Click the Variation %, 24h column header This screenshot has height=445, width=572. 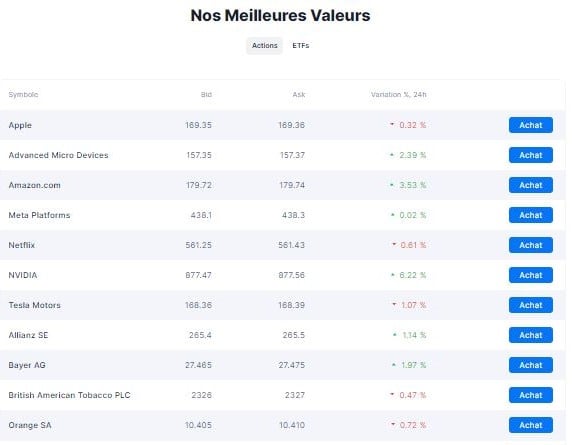click(398, 94)
